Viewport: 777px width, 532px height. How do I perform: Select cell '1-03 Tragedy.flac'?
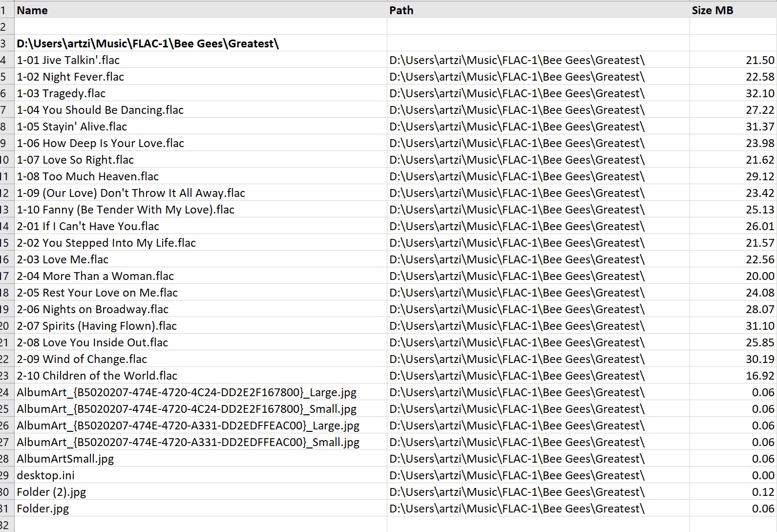(x=201, y=93)
